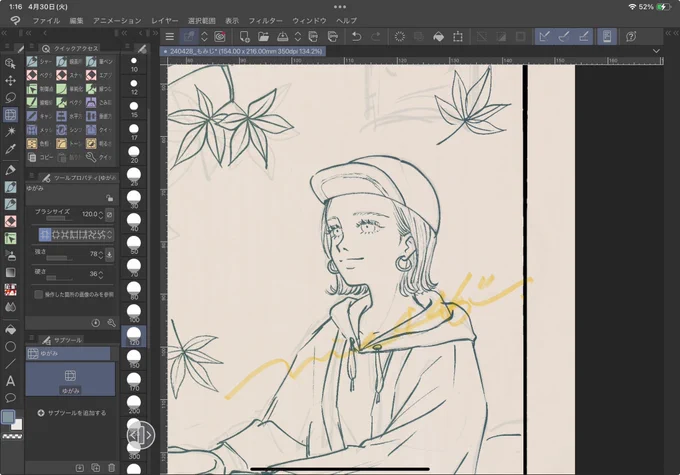Image resolution: width=680 pixels, height=475 pixels.
Task: Select the Text tool
Action: (10, 381)
